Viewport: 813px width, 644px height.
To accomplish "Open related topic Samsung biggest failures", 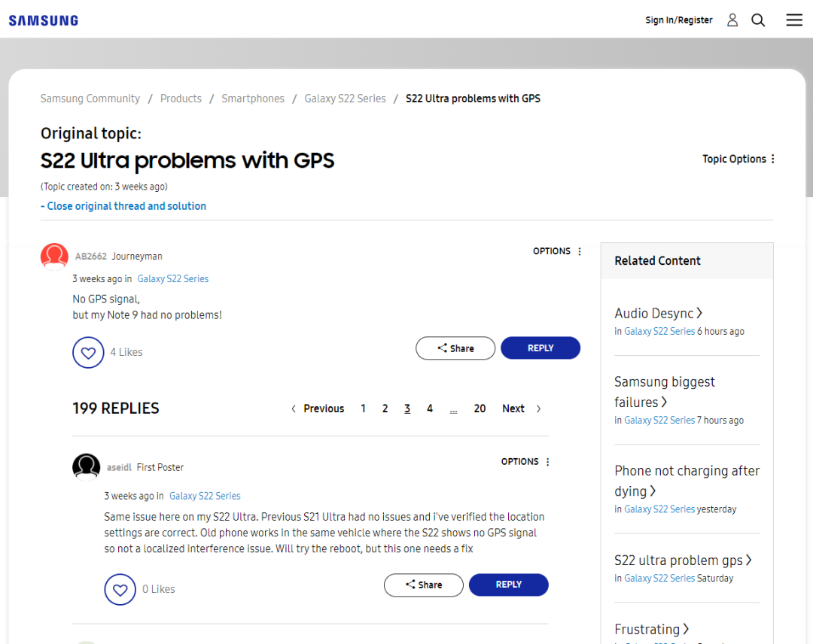I will pyautogui.click(x=665, y=392).
